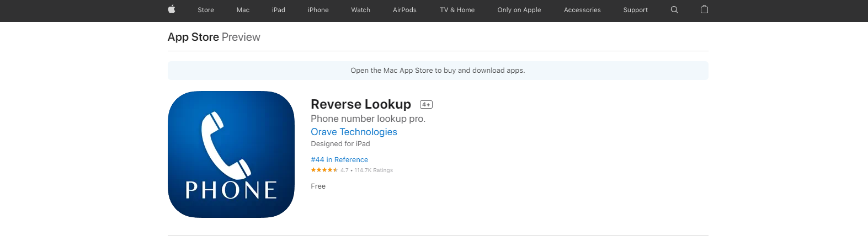Open the Store menu item

click(x=206, y=10)
